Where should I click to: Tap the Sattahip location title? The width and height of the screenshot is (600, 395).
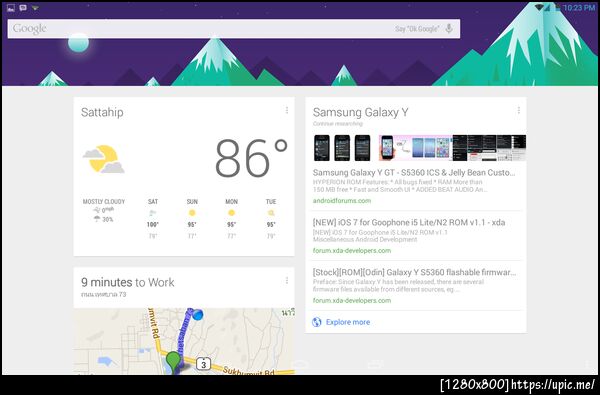tap(102, 112)
